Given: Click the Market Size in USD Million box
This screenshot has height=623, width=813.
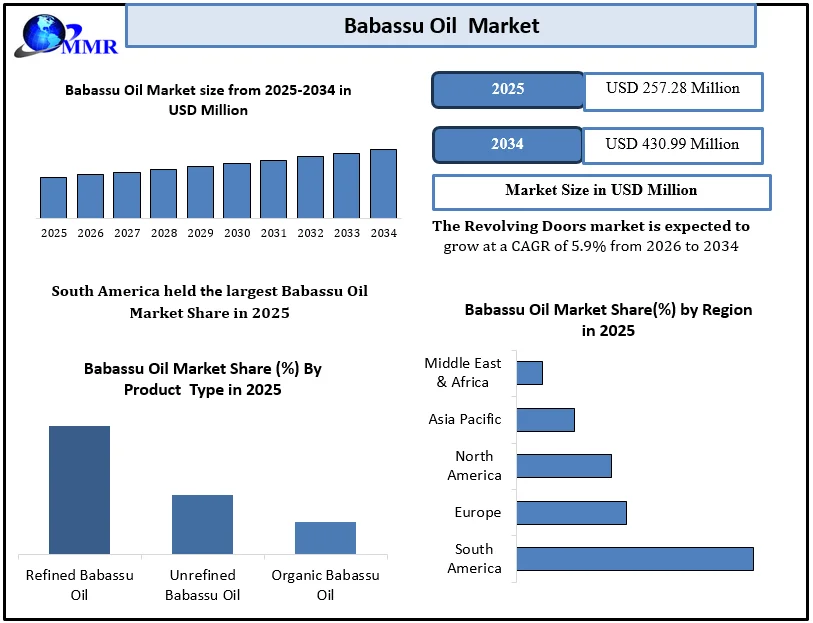Looking at the screenshot, I should [x=601, y=192].
